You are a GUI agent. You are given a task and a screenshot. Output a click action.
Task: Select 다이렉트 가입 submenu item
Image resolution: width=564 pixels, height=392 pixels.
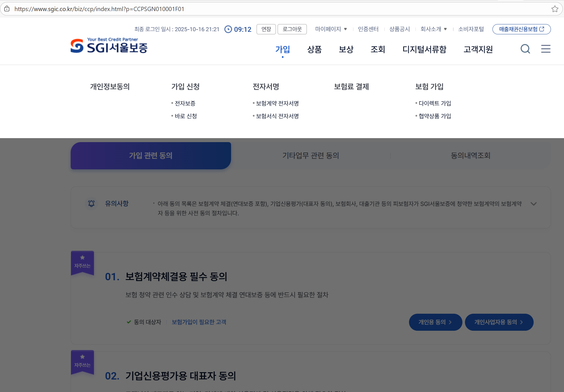pos(435,103)
